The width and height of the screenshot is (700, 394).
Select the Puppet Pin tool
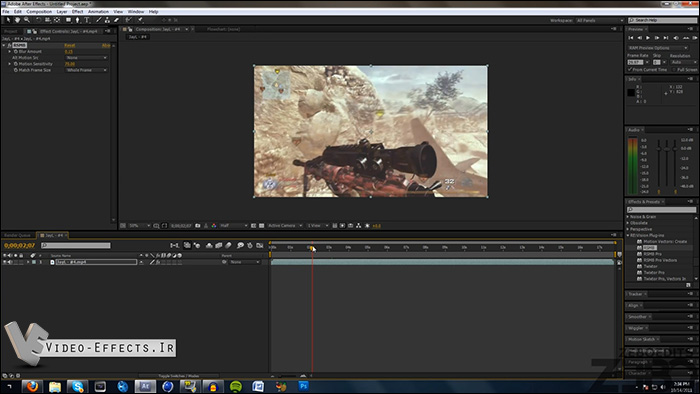point(140,20)
